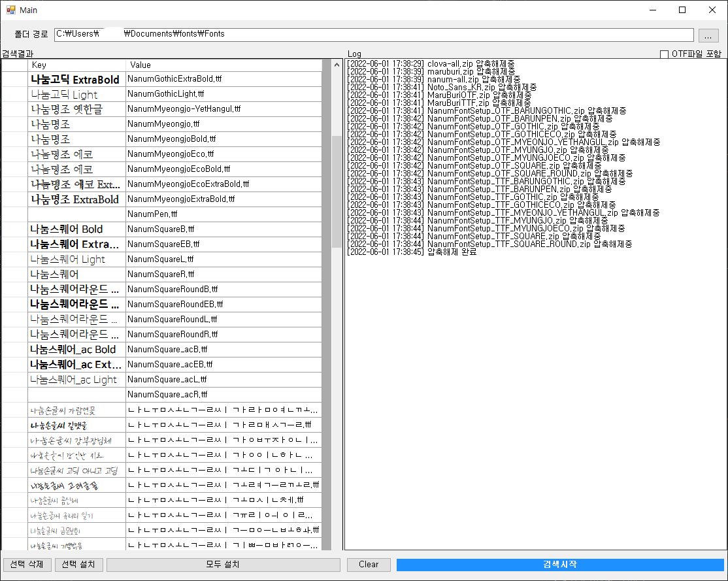Click the MaruBuriOTF.zip log line
Screen dimensions: 728x581
(438, 95)
